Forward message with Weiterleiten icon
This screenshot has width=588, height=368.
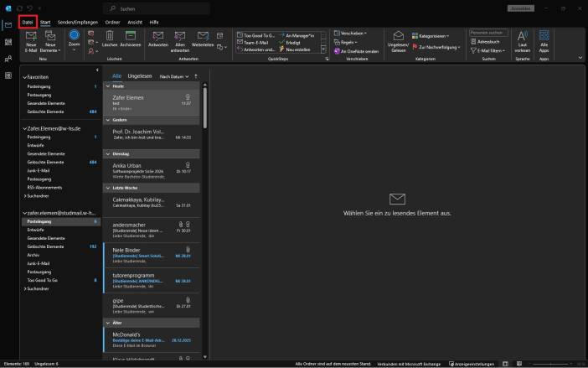coord(203,39)
